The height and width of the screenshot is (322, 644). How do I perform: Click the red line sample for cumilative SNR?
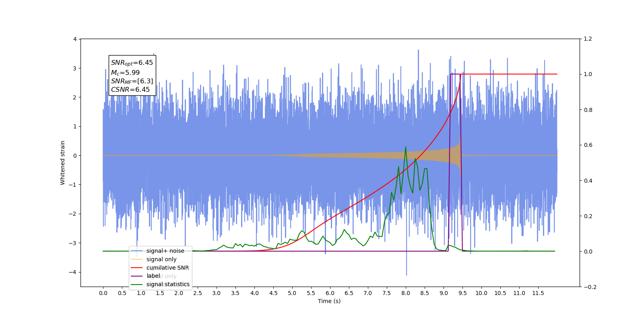click(x=137, y=268)
